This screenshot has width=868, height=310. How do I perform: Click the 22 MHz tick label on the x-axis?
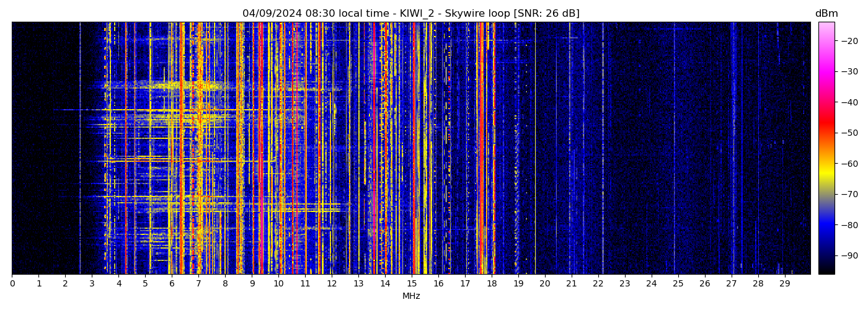tap(598, 284)
